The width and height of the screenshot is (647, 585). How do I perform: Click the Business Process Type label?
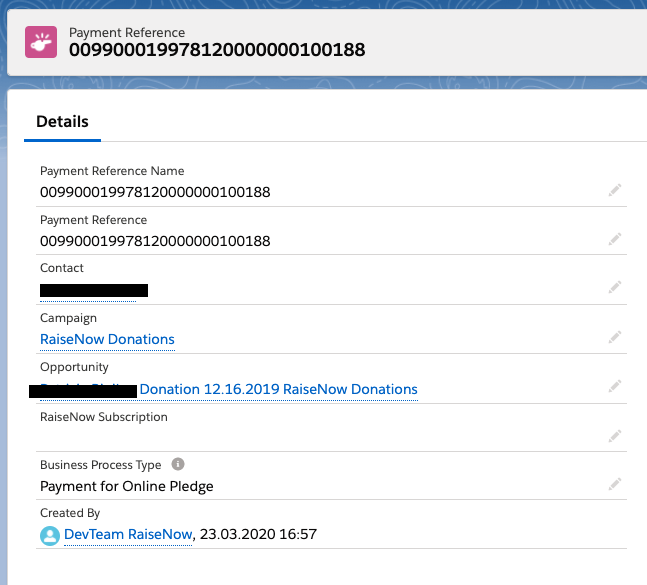[x=100, y=465]
